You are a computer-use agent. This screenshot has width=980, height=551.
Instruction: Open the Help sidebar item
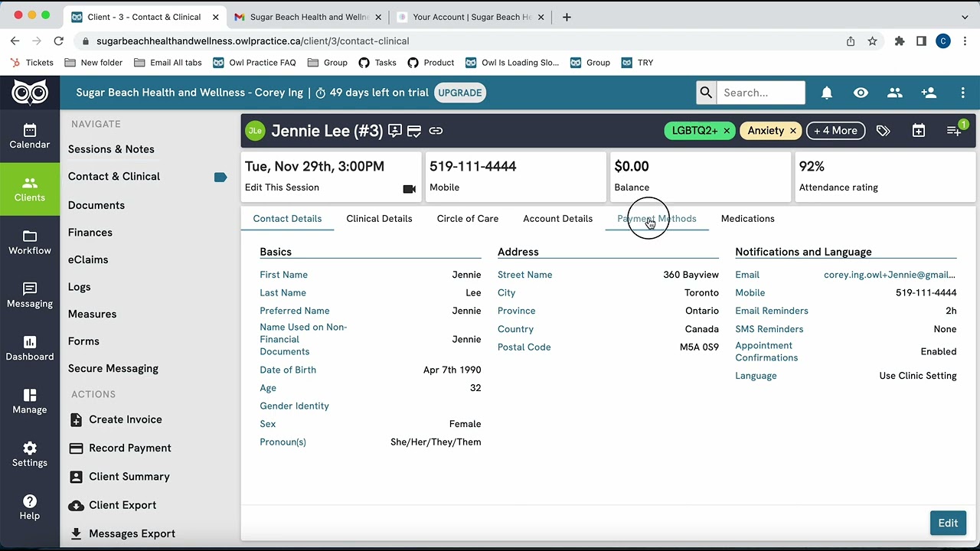click(x=30, y=507)
